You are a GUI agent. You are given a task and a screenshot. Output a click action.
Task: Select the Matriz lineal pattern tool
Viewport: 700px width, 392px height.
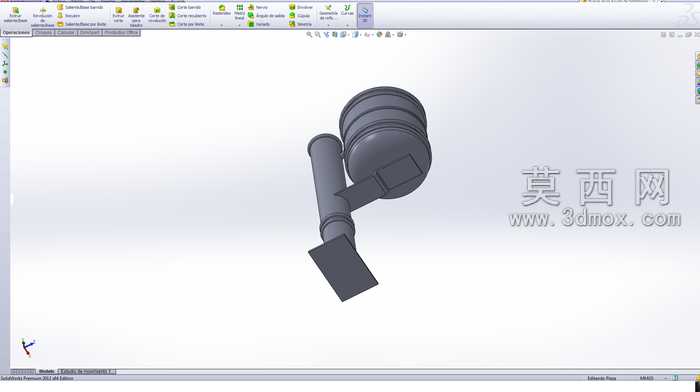pyautogui.click(x=240, y=13)
